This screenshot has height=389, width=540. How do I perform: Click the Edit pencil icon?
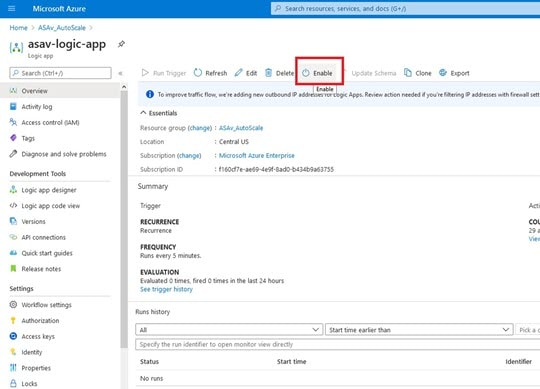(x=238, y=73)
